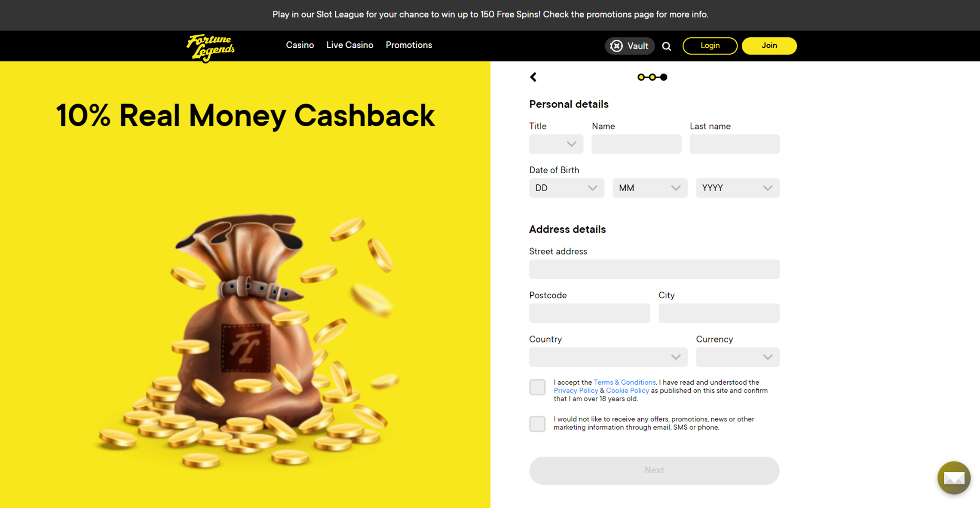Click the Street address field
Screen dimensions: 980x508
[x=654, y=269]
